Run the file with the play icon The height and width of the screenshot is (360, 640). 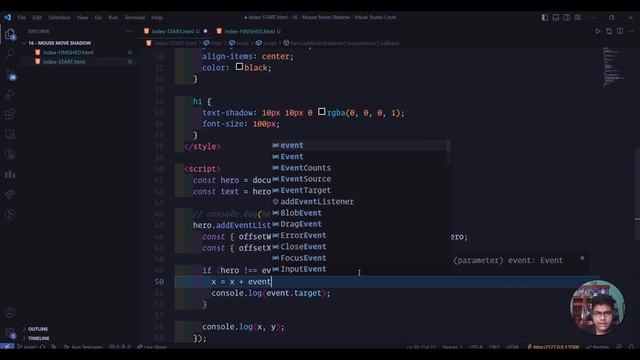598,31
